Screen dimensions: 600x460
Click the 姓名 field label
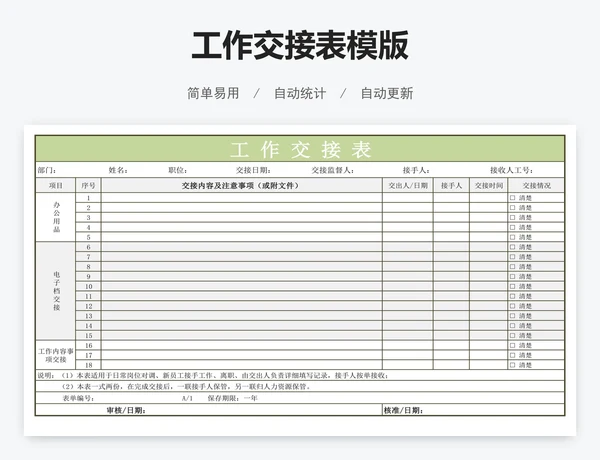118,170
